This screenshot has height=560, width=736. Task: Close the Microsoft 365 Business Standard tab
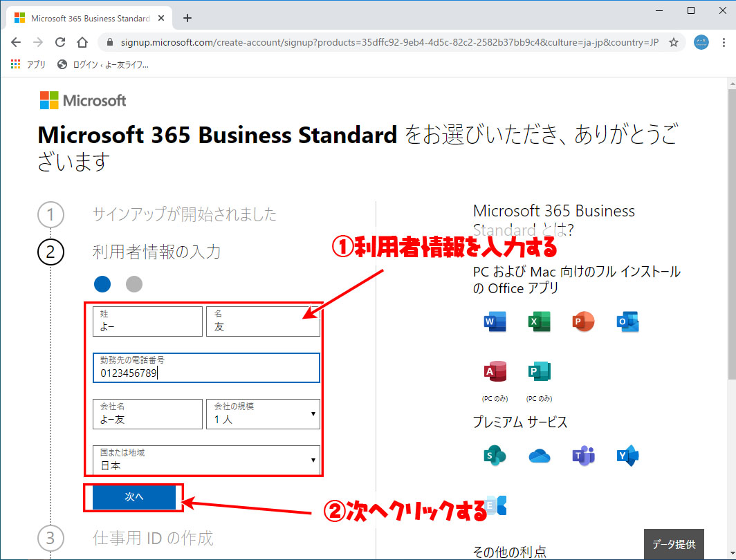pos(161,18)
